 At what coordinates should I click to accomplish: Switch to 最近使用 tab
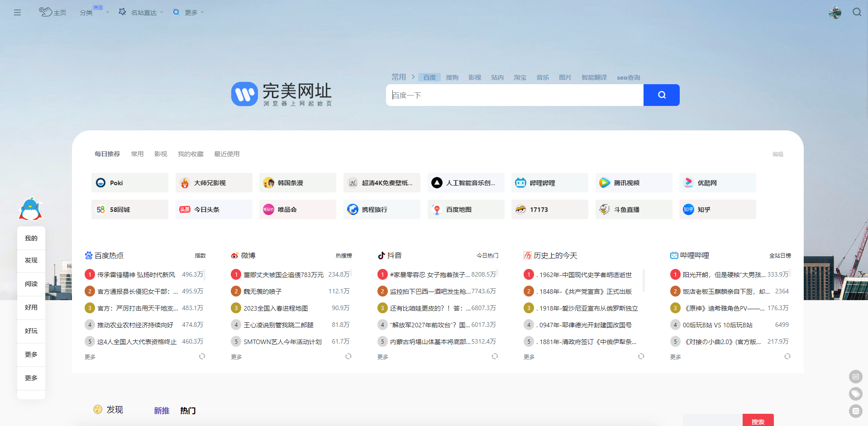pyautogui.click(x=227, y=154)
